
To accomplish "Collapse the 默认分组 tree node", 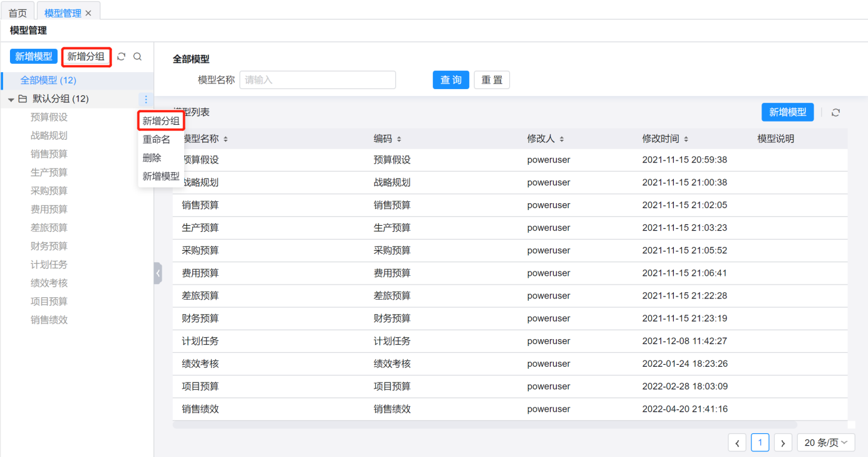I will 11,100.
